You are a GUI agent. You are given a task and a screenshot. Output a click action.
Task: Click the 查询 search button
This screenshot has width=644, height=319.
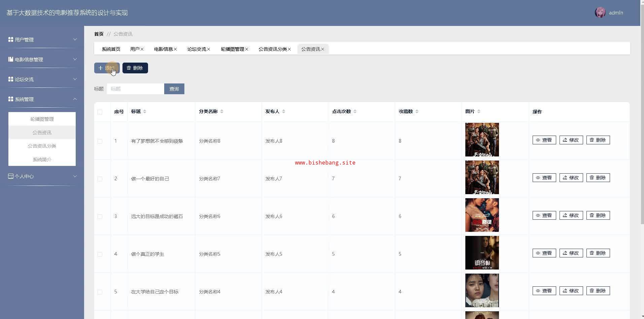pos(174,89)
